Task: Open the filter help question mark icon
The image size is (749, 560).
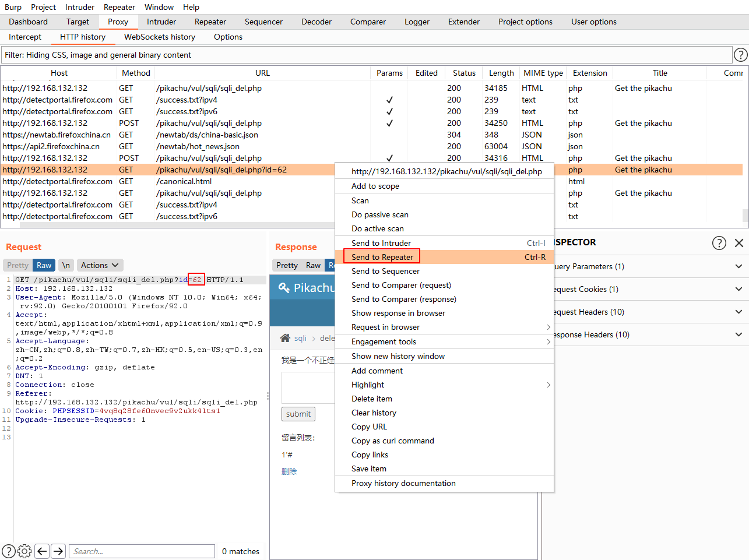Action: (x=740, y=55)
